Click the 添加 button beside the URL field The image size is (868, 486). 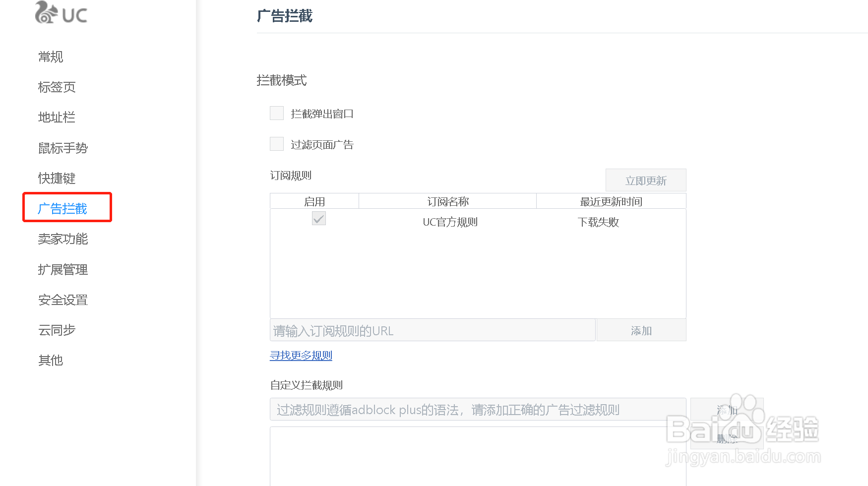(x=641, y=330)
